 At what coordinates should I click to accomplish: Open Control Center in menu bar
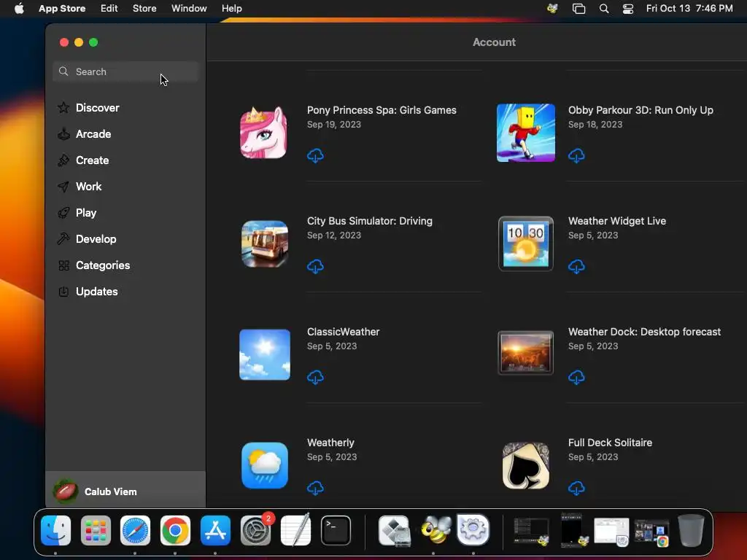point(628,8)
